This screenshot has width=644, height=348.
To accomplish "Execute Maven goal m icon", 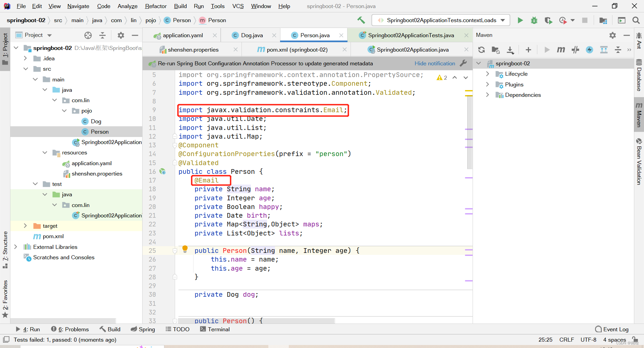I will [561, 50].
